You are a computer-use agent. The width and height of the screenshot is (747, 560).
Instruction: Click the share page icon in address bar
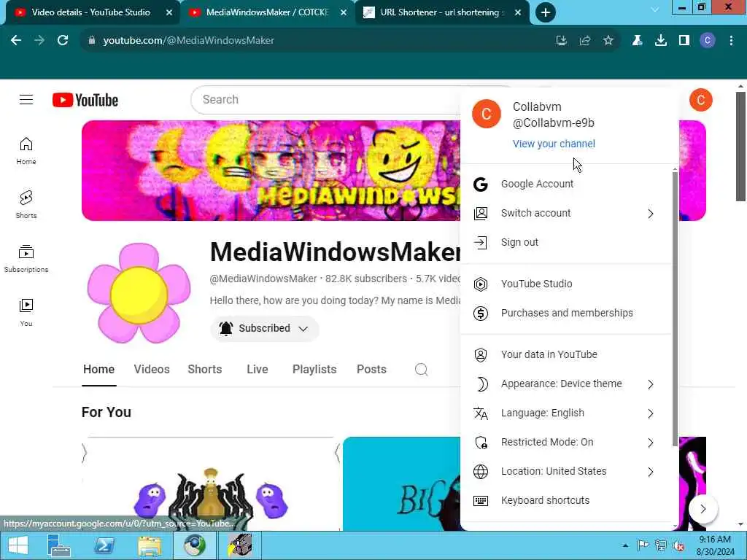(x=584, y=41)
